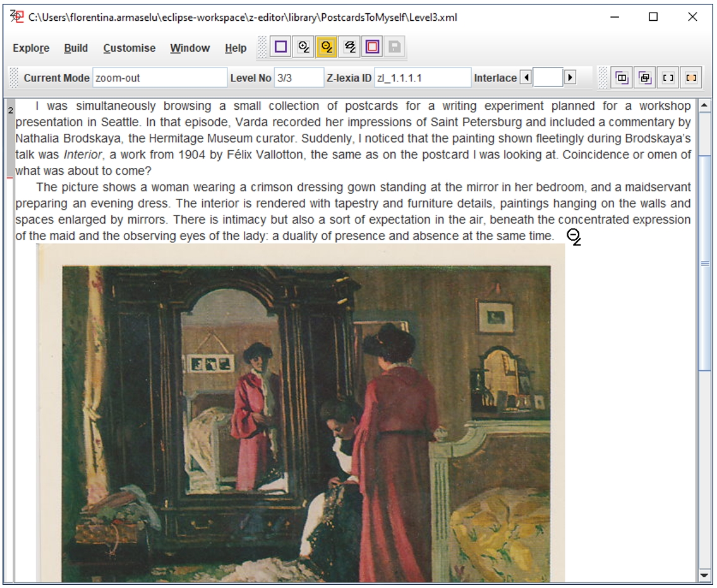This screenshot has width=717, height=588.
Task: Click the Vallotton Interior postcard image
Action: coord(301,413)
